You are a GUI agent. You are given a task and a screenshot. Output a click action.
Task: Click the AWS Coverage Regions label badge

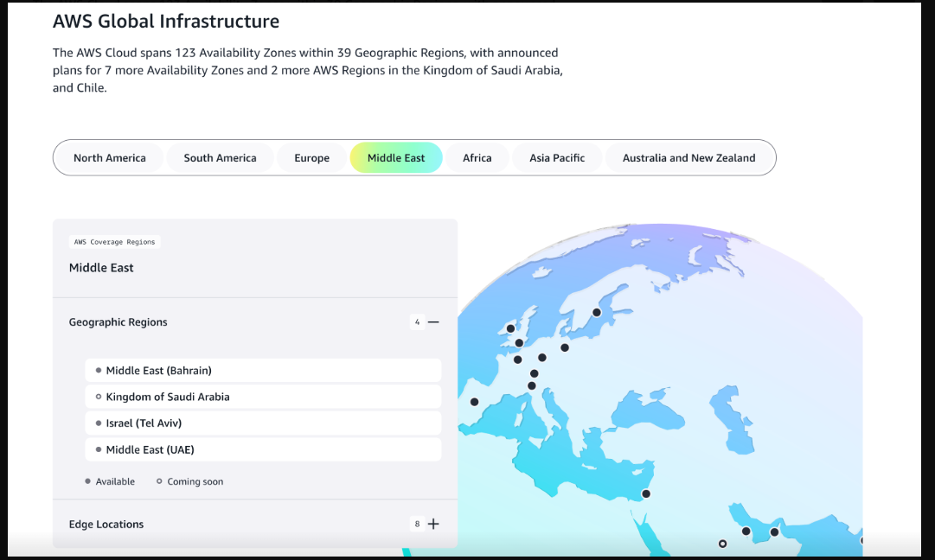[115, 242]
